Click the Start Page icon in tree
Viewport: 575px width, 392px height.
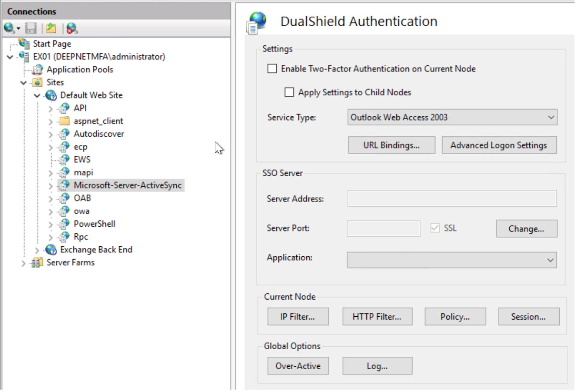point(24,44)
